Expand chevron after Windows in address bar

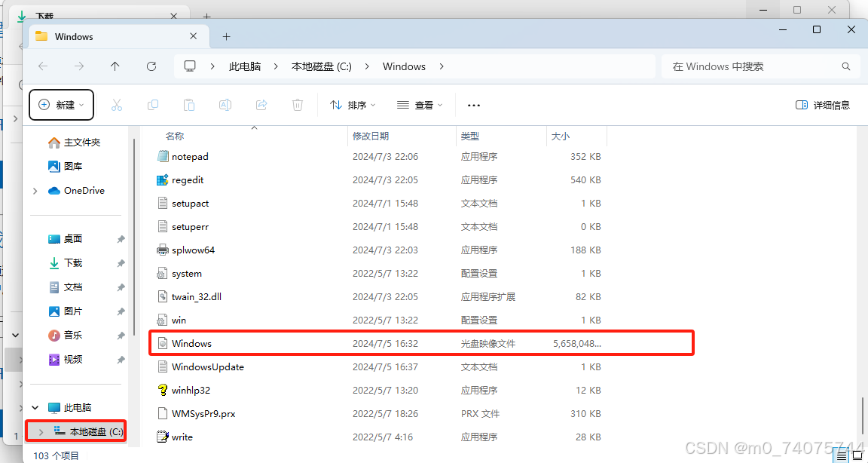(x=442, y=66)
